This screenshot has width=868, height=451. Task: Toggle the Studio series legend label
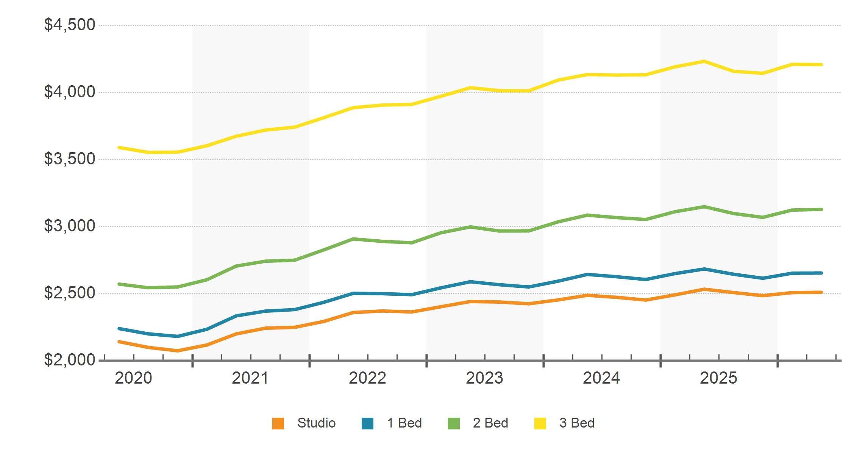[317, 423]
